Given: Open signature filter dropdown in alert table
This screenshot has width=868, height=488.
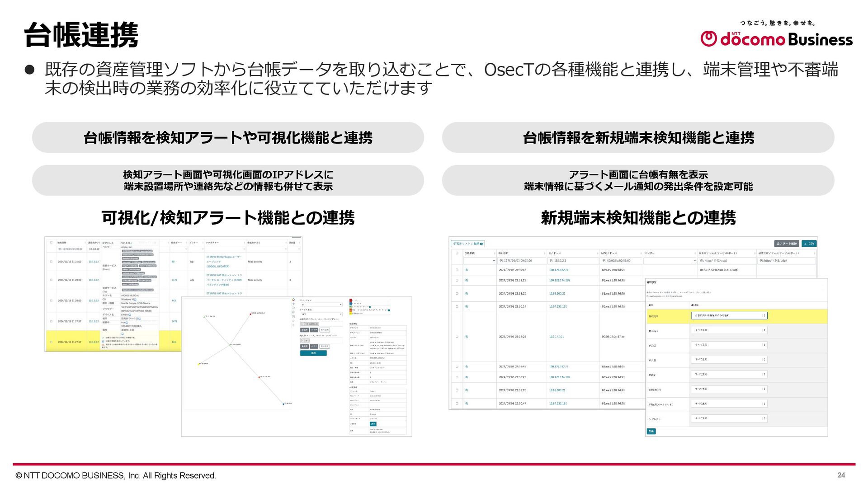Looking at the screenshot, I should [225, 249].
